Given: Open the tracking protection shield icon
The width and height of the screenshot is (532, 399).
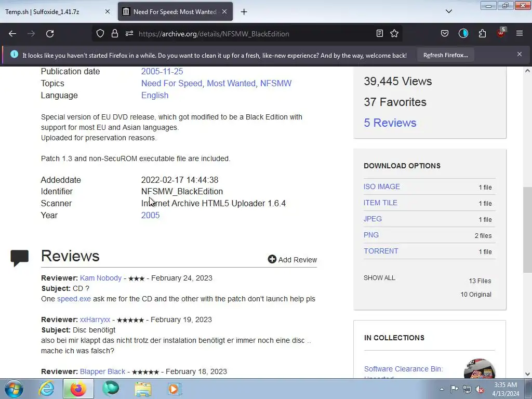Looking at the screenshot, I should coord(100,34).
